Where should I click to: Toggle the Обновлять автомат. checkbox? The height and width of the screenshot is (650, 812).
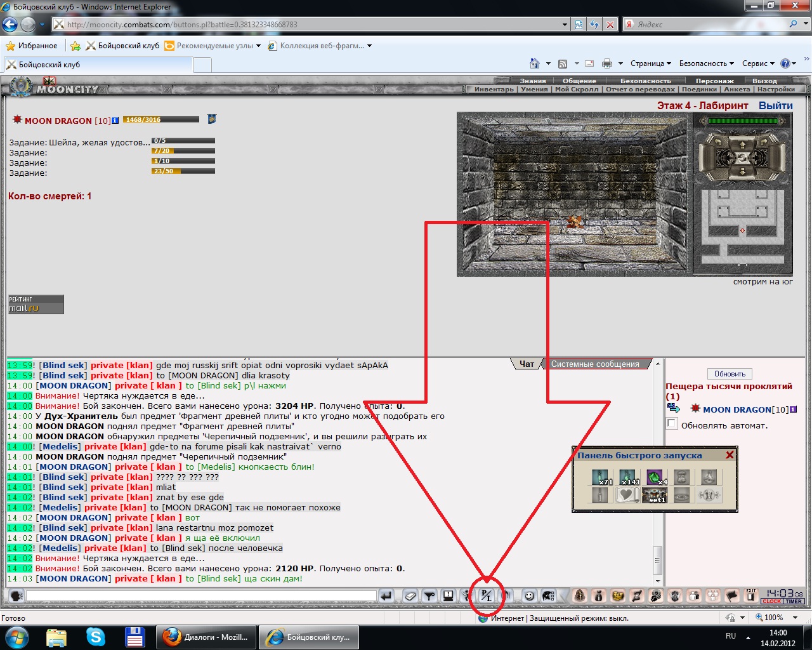click(672, 424)
